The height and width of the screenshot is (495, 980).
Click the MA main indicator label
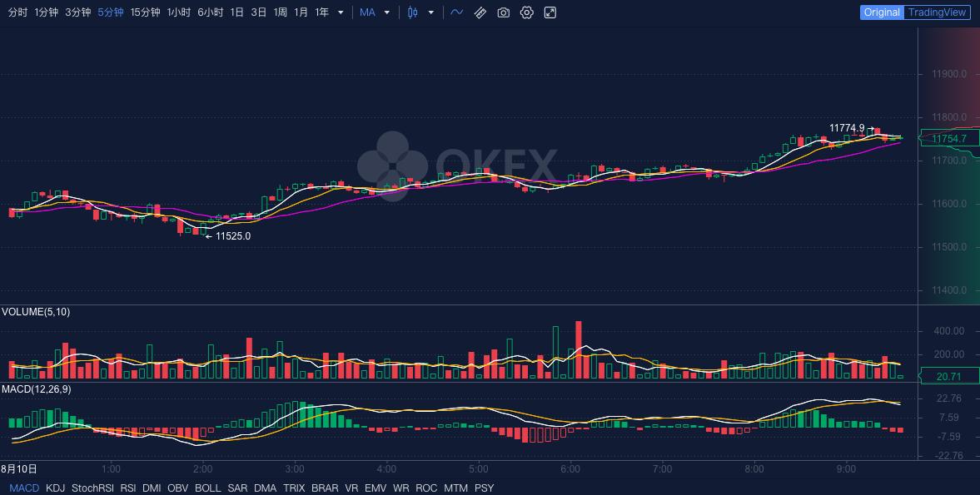click(367, 12)
